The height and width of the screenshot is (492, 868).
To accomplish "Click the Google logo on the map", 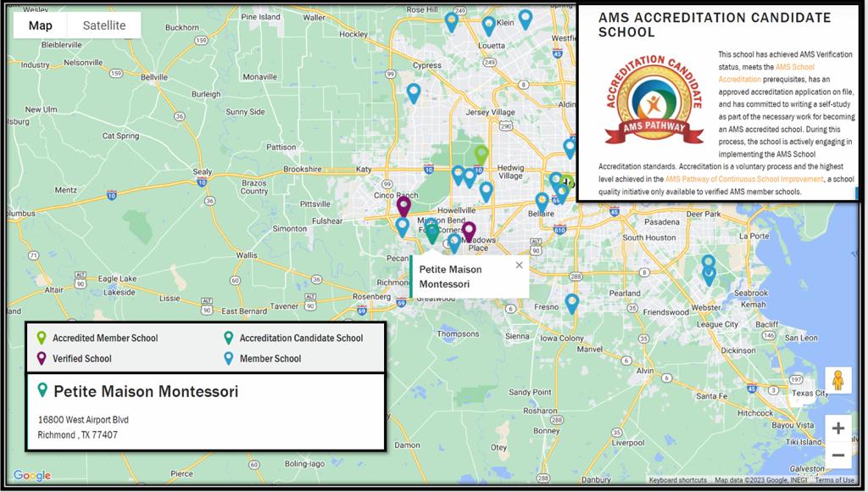I will coord(32,475).
